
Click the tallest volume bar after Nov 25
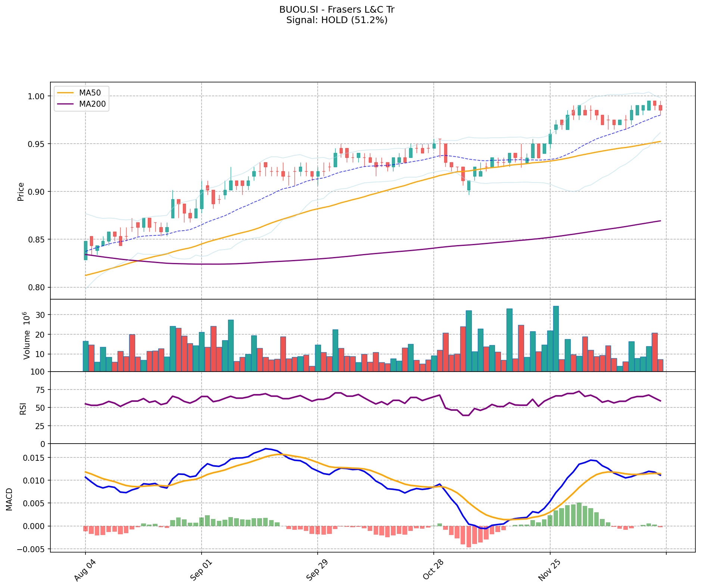[556, 339]
